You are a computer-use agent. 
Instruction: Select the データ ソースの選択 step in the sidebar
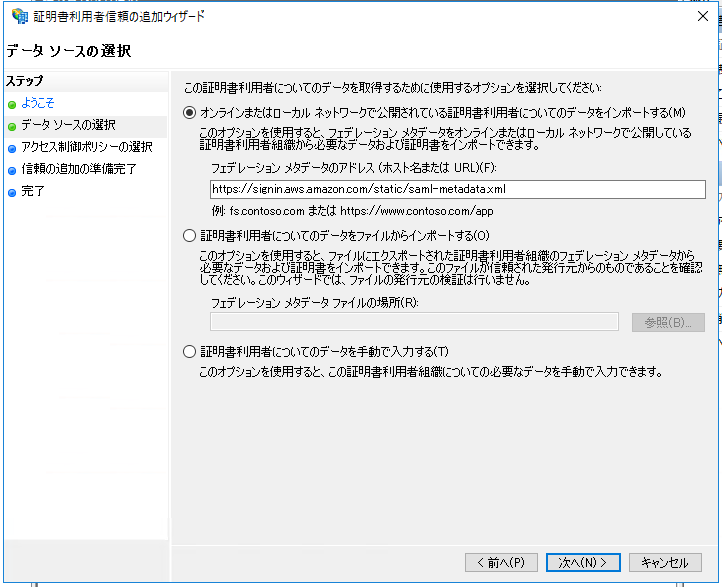[69, 125]
